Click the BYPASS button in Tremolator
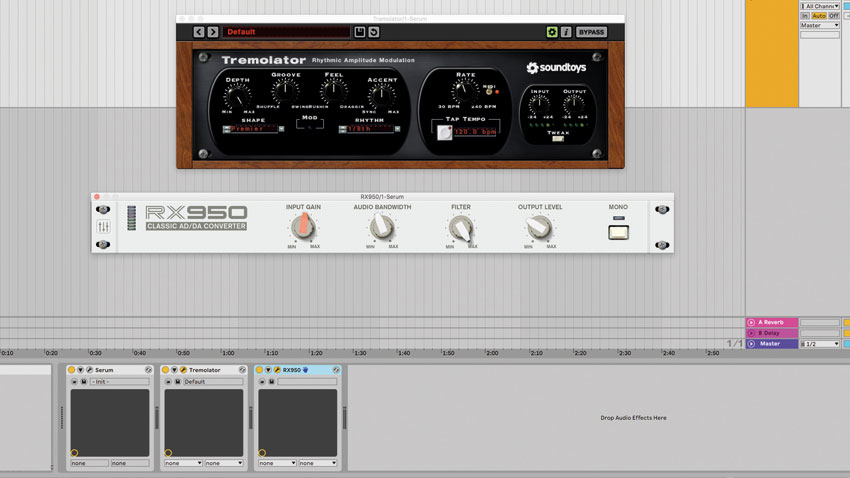Image resolution: width=850 pixels, height=478 pixels. tap(591, 32)
